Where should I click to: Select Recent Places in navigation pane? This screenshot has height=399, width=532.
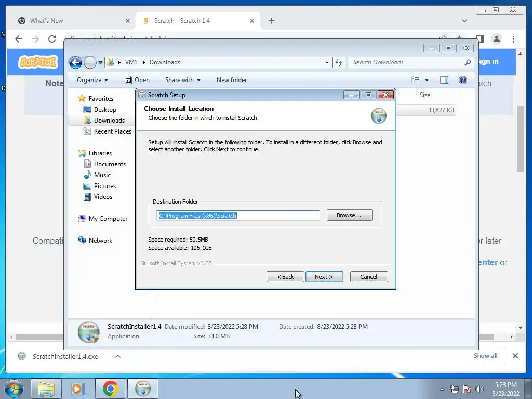tap(112, 131)
